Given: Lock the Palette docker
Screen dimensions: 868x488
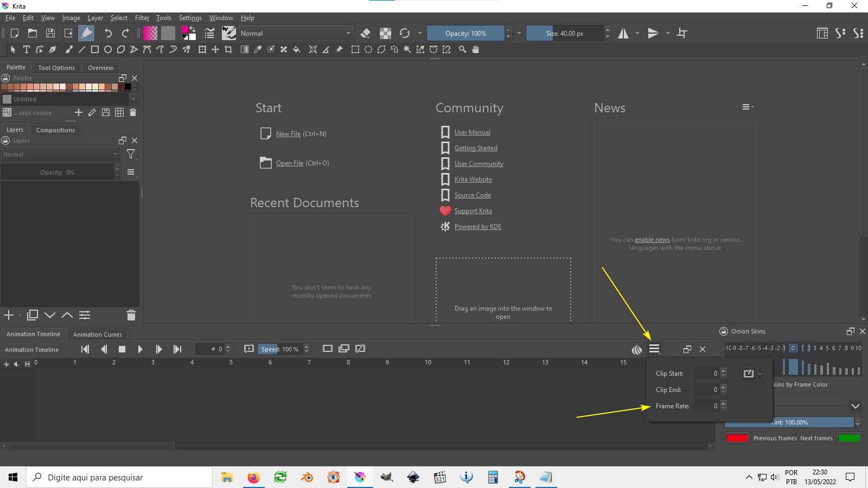Looking at the screenshot, I should tap(6, 78).
